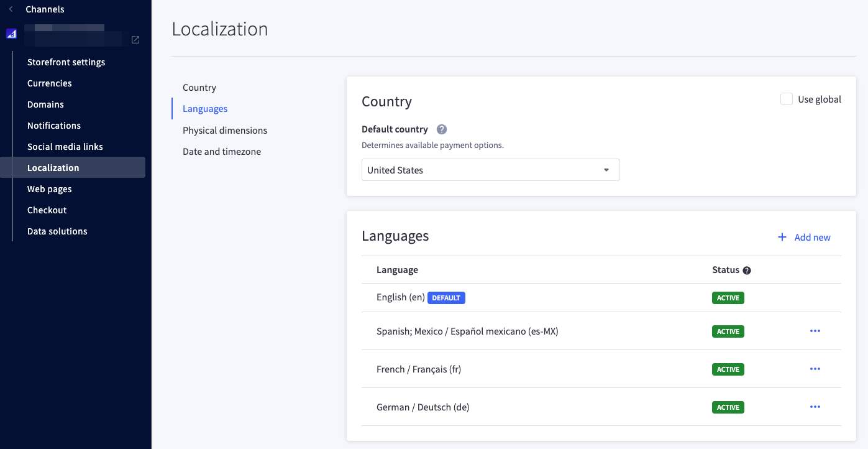Expand the United States country selector arrow
Screen dimensions: 868x449
[606, 170]
